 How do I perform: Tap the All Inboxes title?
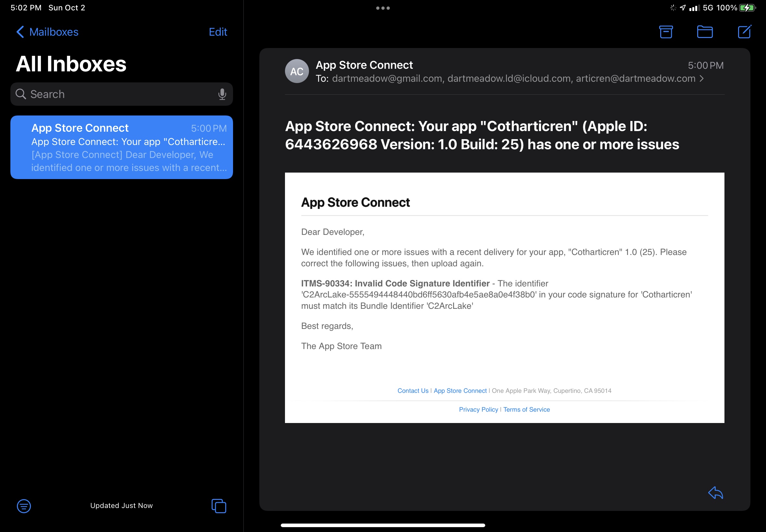(71, 64)
